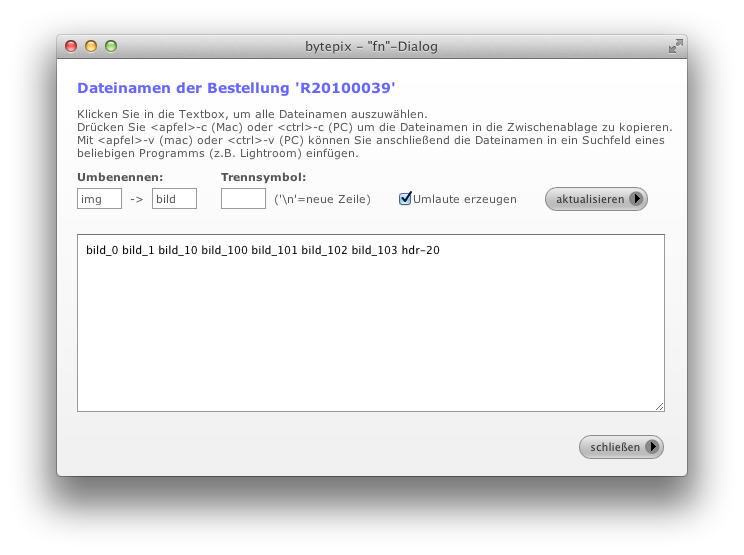The width and height of the screenshot is (744, 555).
Task: Click the 'schließen' button
Action: 621,447
